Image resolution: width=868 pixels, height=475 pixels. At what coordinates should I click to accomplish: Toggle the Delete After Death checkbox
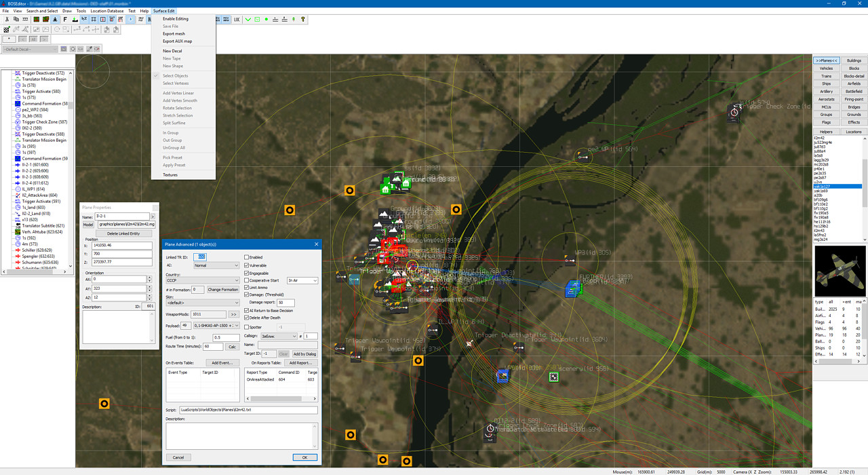(247, 318)
